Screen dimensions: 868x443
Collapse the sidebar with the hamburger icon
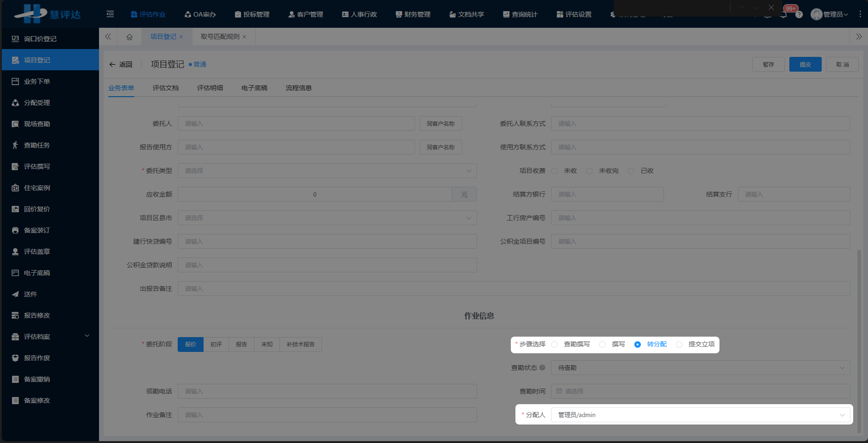pos(110,14)
